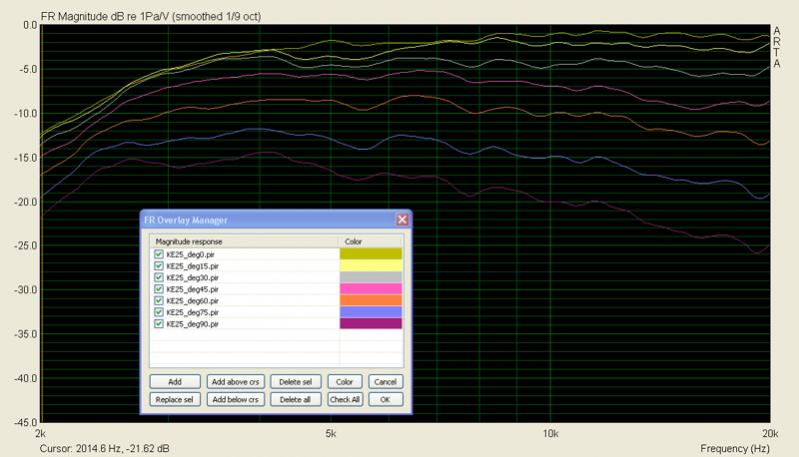This screenshot has width=799, height=457.
Task: Click the Check All button
Action: coord(344,400)
